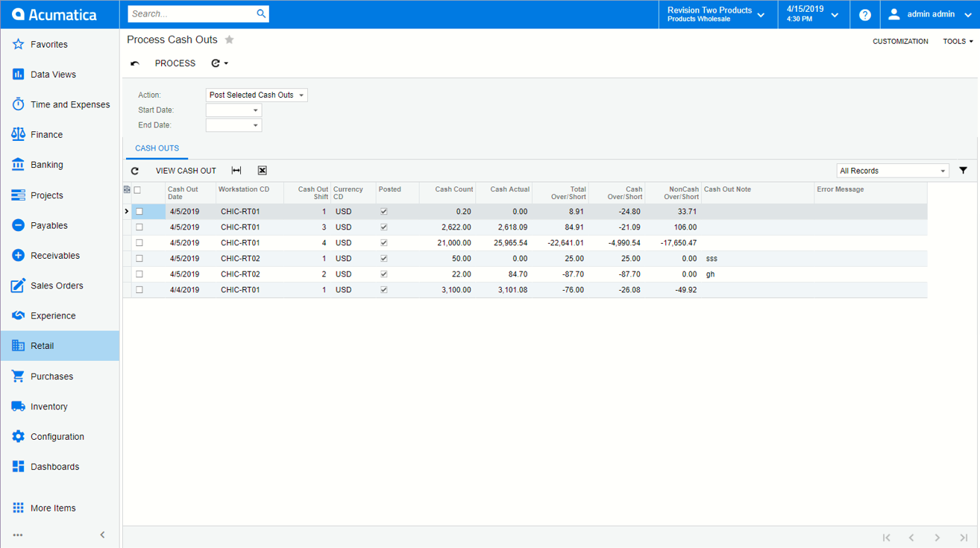Open Experience handshake icon
The height and width of the screenshot is (548, 980).
18,315
